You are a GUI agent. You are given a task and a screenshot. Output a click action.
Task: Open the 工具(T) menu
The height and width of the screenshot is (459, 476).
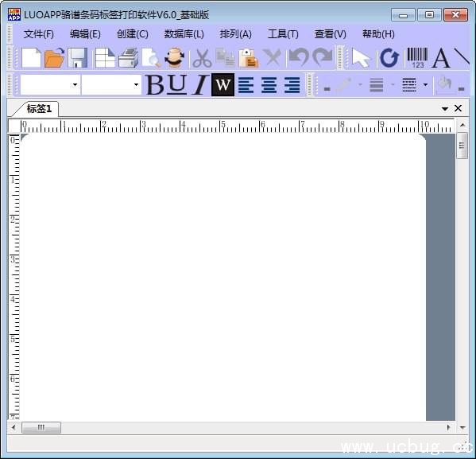click(x=283, y=34)
